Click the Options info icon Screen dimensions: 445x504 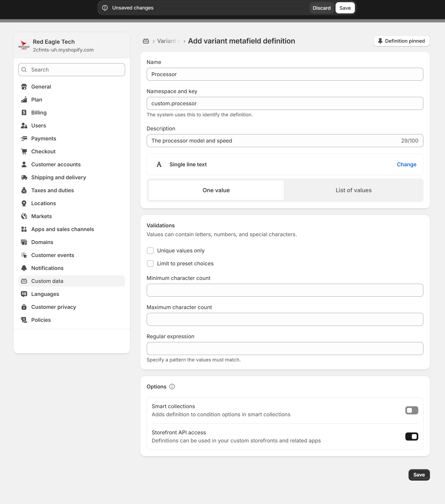(172, 387)
